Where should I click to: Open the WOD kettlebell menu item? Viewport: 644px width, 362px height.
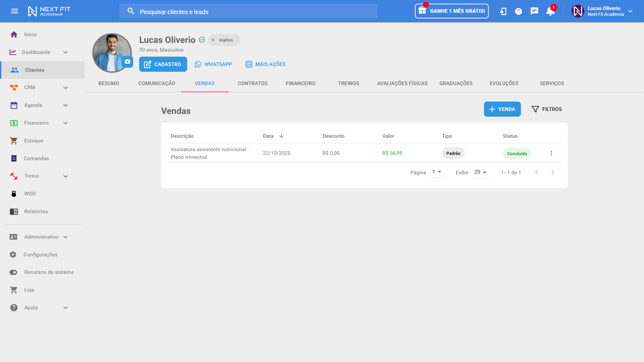click(x=30, y=194)
